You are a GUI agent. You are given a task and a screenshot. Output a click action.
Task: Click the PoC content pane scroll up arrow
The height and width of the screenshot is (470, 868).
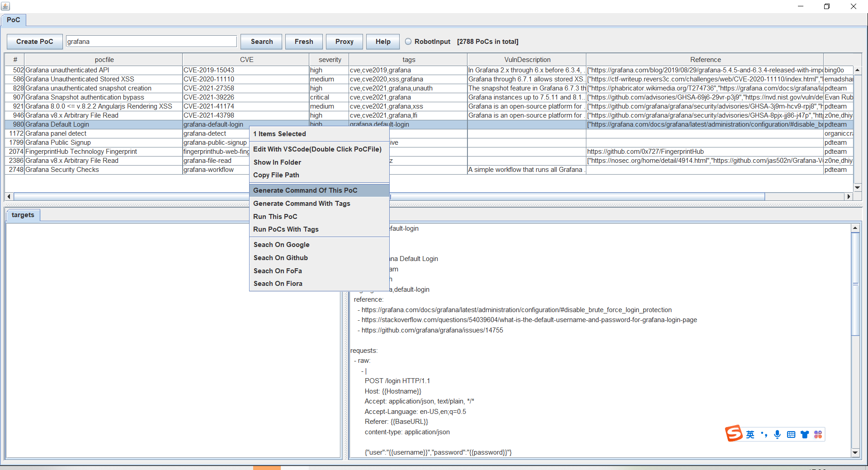855,228
